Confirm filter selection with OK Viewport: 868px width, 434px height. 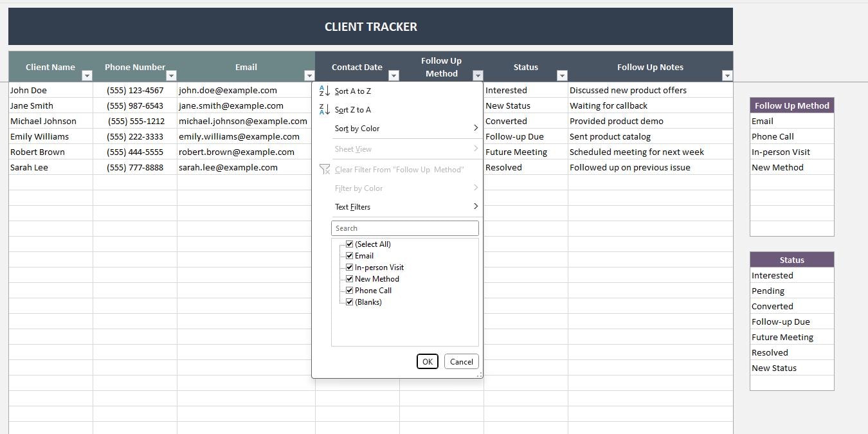click(427, 361)
